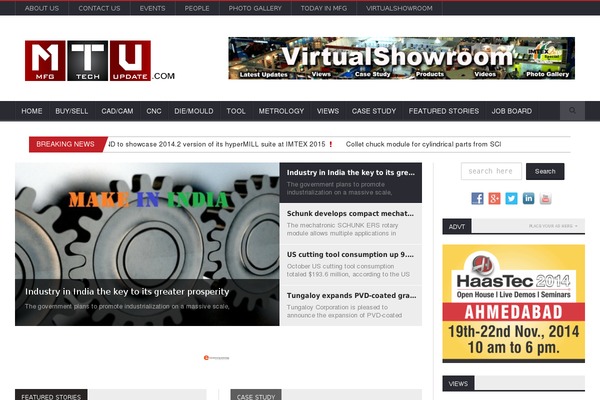
Task: Open Products link in VirtualShowroom banner
Action: tap(430, 74)
